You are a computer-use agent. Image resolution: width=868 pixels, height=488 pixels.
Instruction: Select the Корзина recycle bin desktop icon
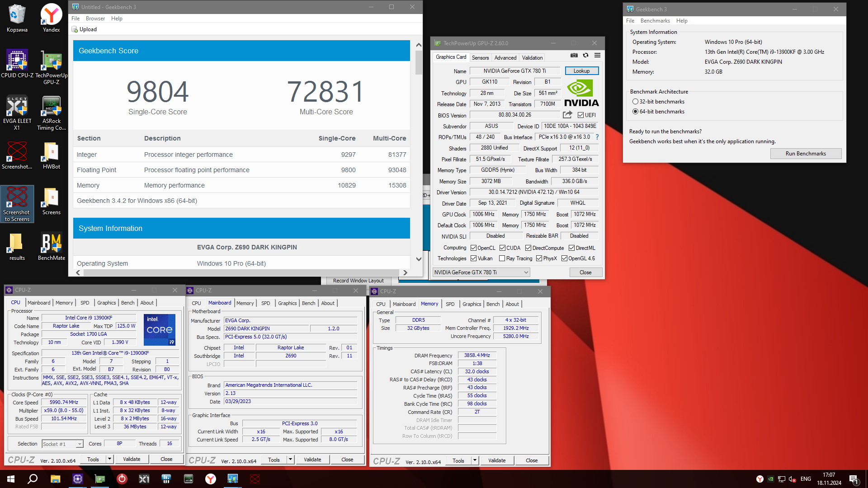tap(17, 18)
